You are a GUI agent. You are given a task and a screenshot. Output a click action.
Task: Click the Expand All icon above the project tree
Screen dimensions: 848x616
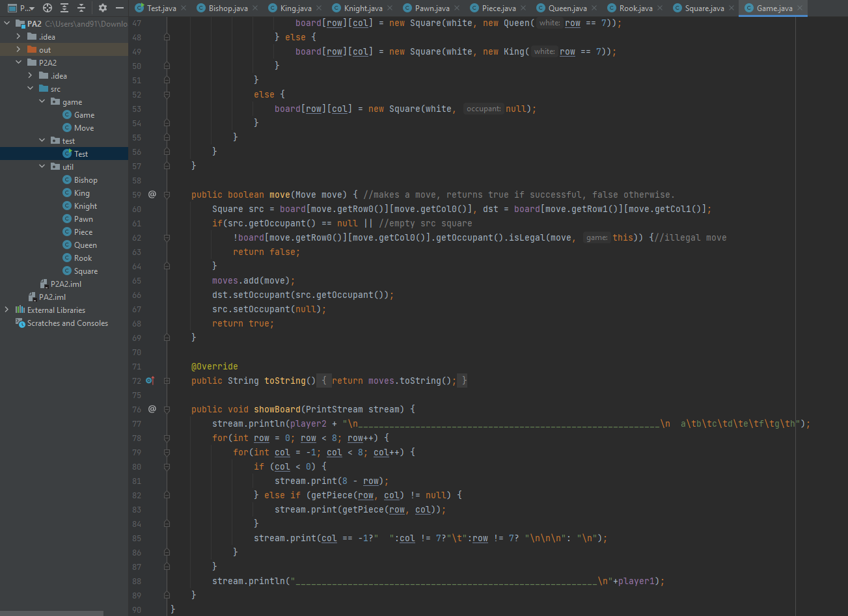64,8
